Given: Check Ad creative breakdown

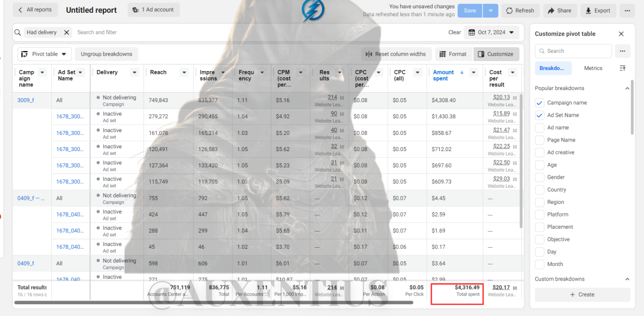Looking at the screenshot, I should point(539,152).
